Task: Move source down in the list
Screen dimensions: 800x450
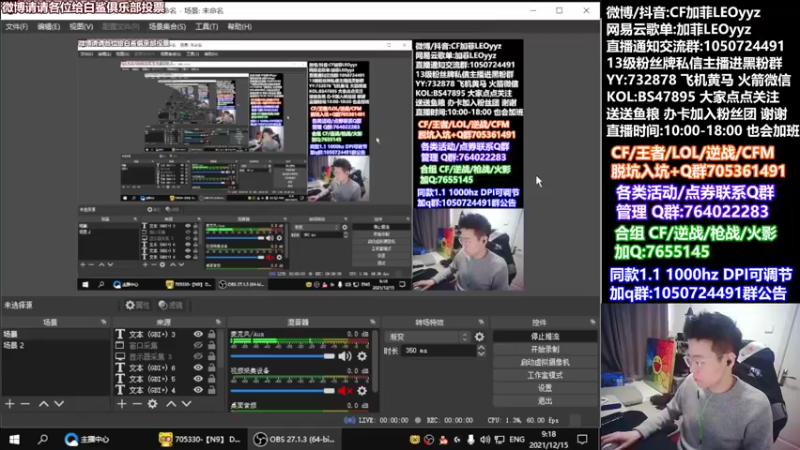Action: [x=187, y=404]
